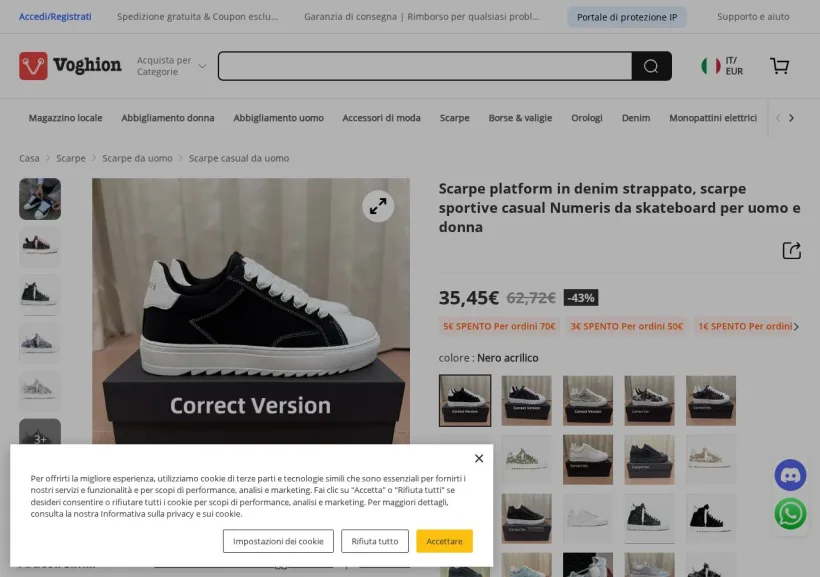Click Scarpe breadcrumb
Screen dimensions: 820x577
(x=71, y=158)
